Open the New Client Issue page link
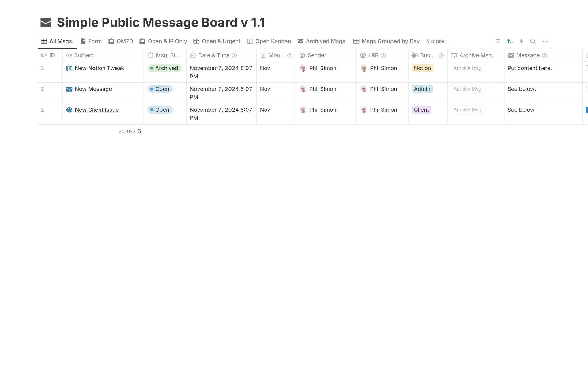This screenshot has width=588, height=367. click(96, 110)
